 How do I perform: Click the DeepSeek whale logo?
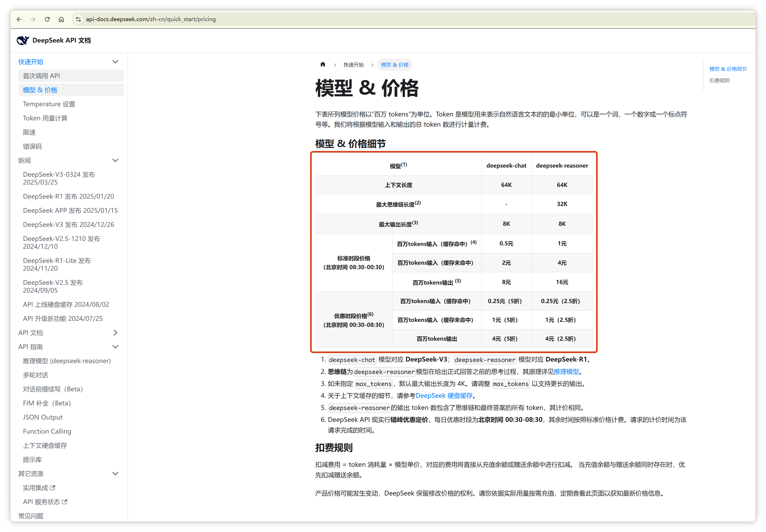click(23, 40)
